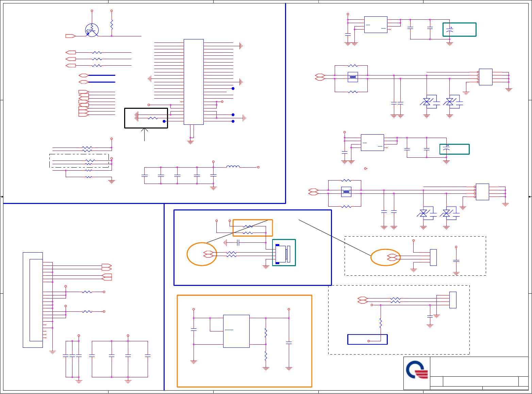The image size is (532, 394).
Task: Select the blue inductor coil symbol
Action: (233, 167)
